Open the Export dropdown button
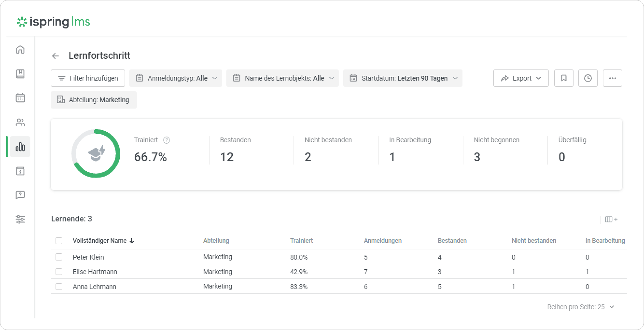644x330 pixels. click(x=521, y=78)
